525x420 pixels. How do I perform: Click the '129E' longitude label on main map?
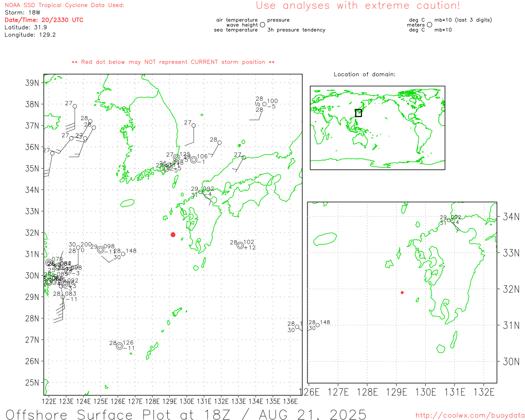coord(170,401)
